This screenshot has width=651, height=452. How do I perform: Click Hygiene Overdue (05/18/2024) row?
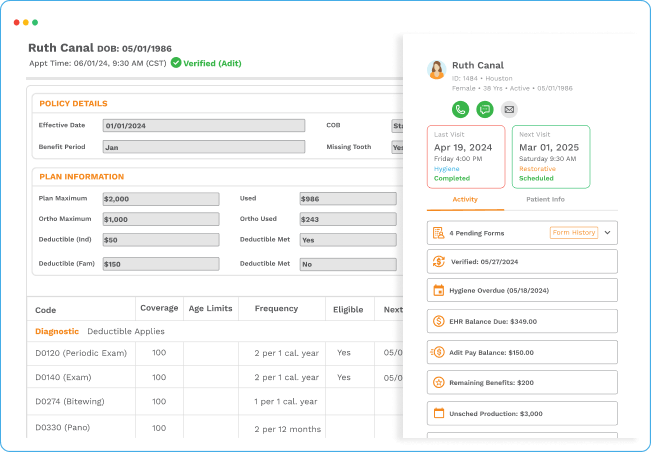522,290
